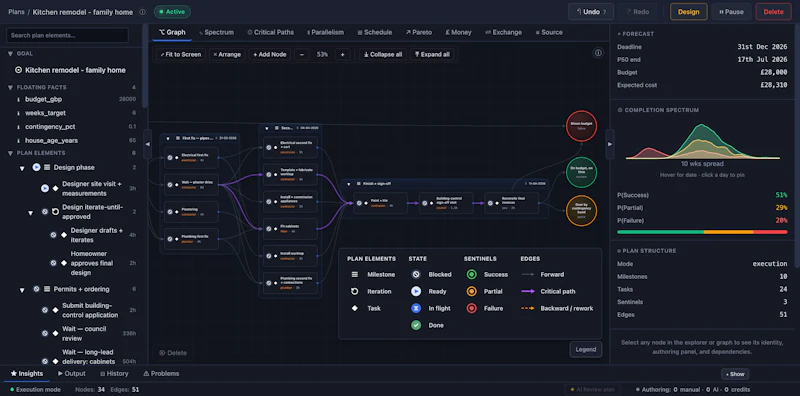The height and width of the screenshot is (396, 800).
Task: Click the Undo button
Action: click(591, 12)
